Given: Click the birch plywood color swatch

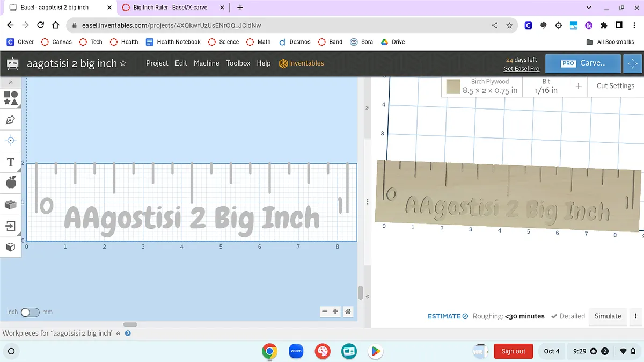Looking at the screenshot, I should (453, 86).
